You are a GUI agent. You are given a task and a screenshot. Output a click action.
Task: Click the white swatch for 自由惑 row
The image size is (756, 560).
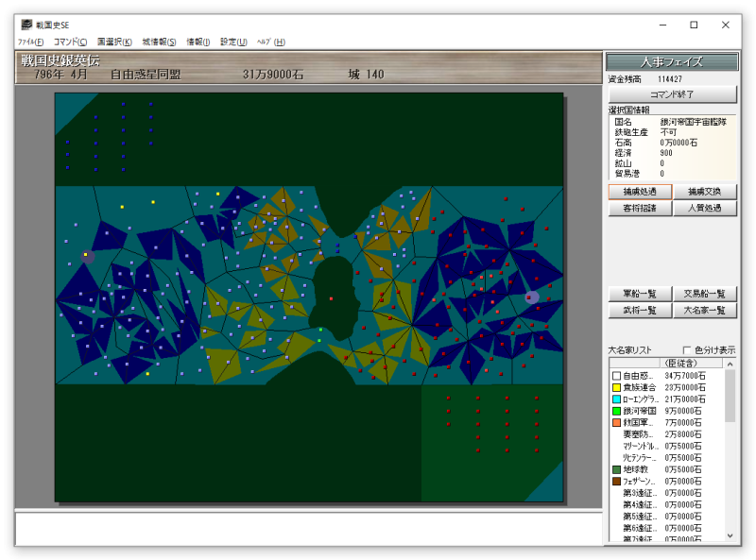pyautogui.click(x=616, y=376)
